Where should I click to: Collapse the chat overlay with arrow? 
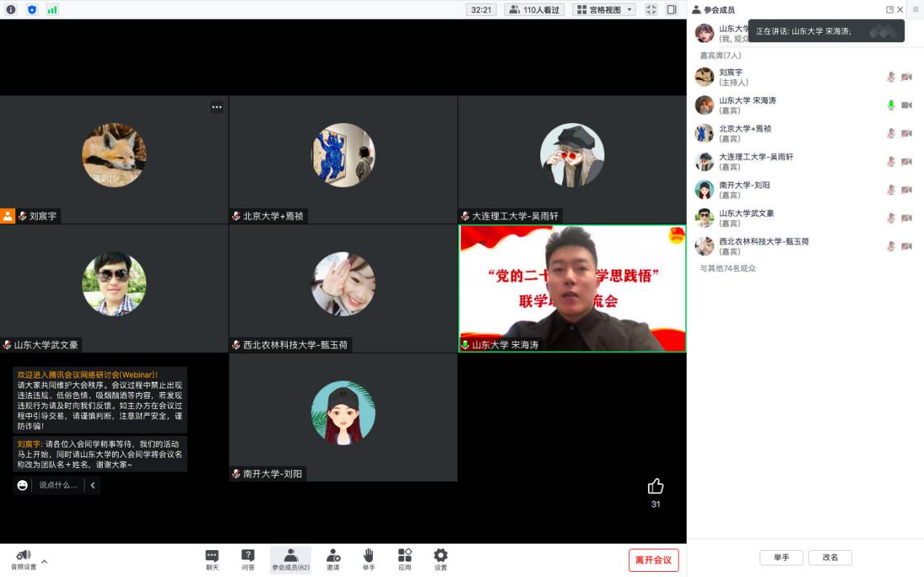pos(92,485)
